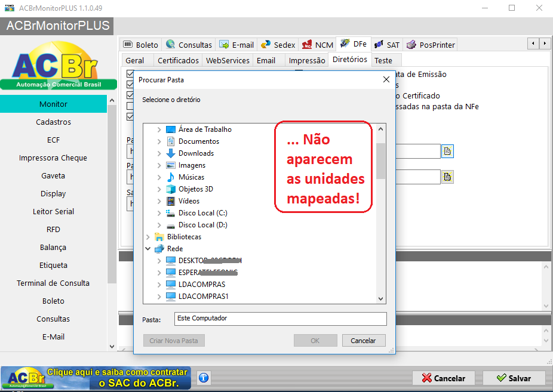
Task: Expand the Imagens node
Action: 159,165
